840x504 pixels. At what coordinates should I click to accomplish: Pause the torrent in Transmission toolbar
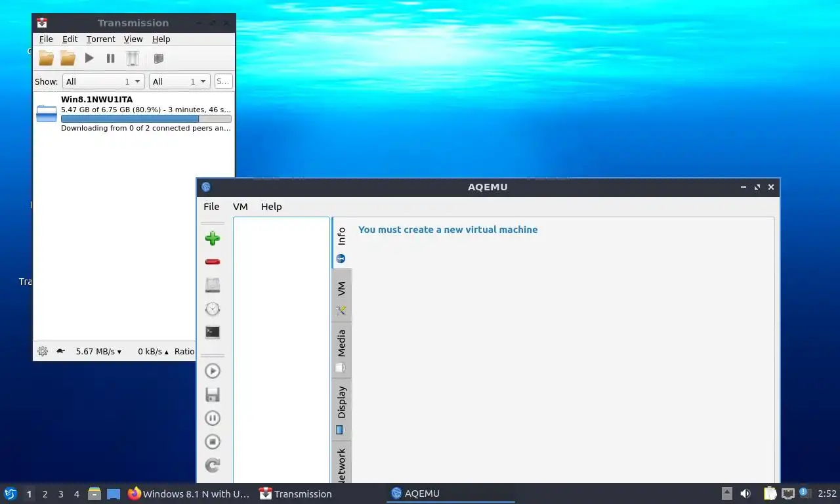[x=110, y=58]
